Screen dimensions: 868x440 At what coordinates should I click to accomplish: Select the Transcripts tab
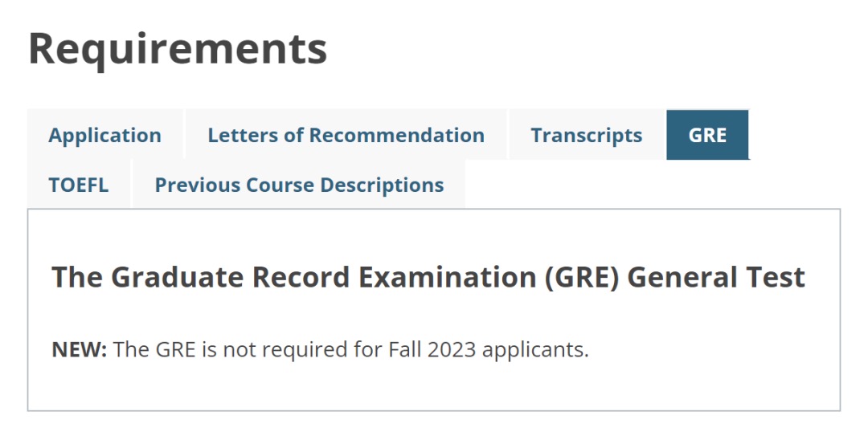coord(586,135)
